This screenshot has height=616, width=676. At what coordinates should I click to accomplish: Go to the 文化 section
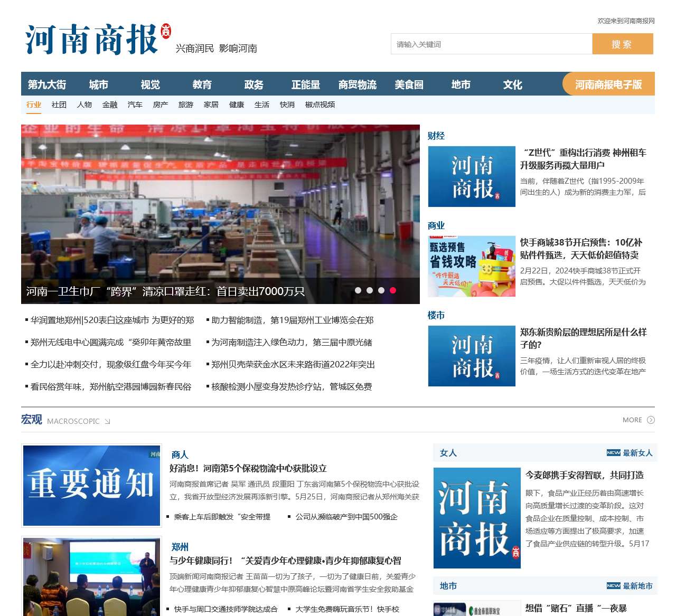point(513,84)
